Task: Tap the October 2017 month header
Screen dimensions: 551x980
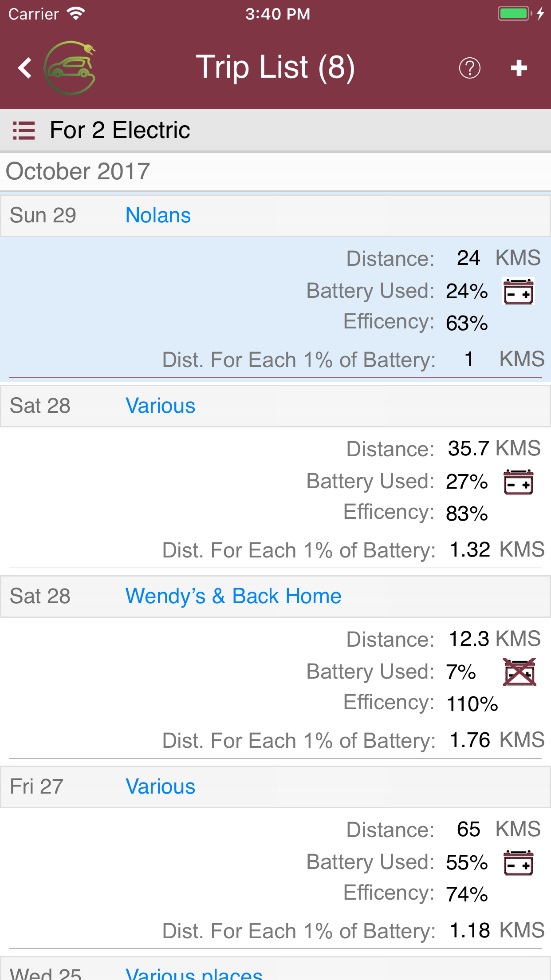Action: point(78,172)
